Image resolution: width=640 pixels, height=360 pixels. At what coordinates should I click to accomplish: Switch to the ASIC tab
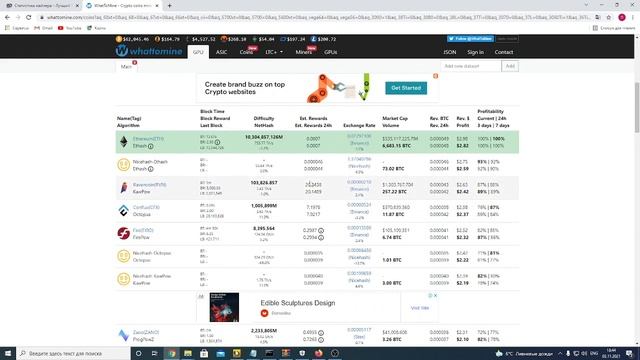[222, 52]
